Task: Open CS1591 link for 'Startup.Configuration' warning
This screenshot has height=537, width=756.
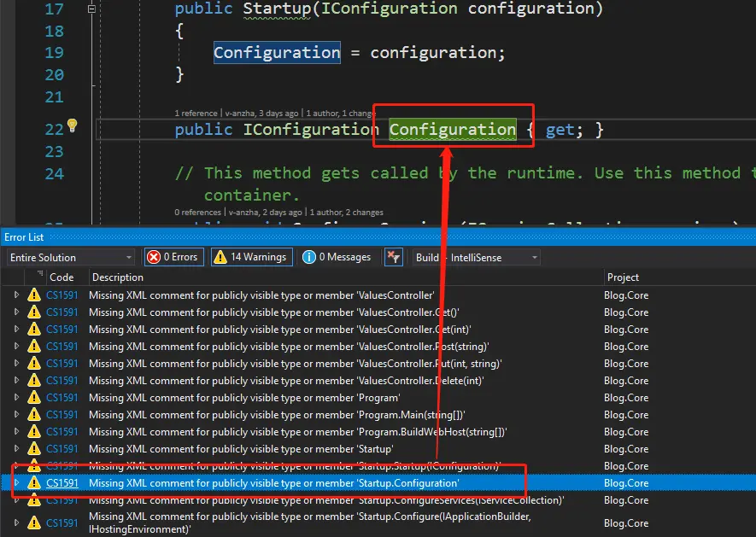Action: coord(62,483)
